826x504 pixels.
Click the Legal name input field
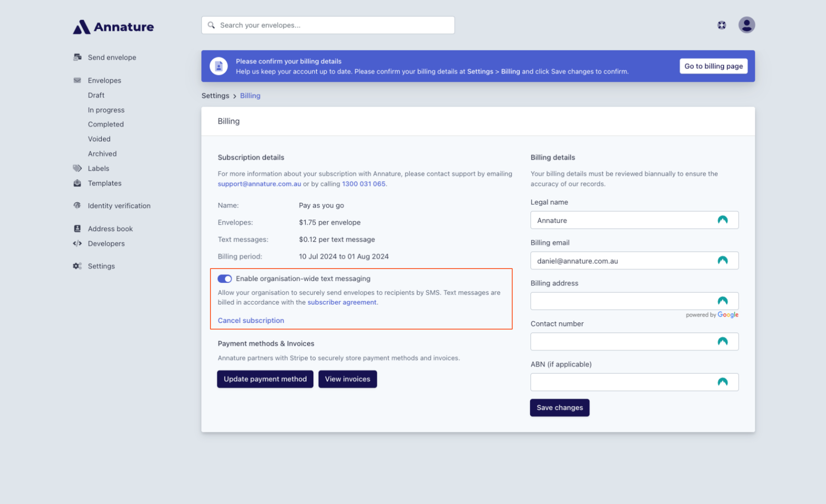(634, 220)
